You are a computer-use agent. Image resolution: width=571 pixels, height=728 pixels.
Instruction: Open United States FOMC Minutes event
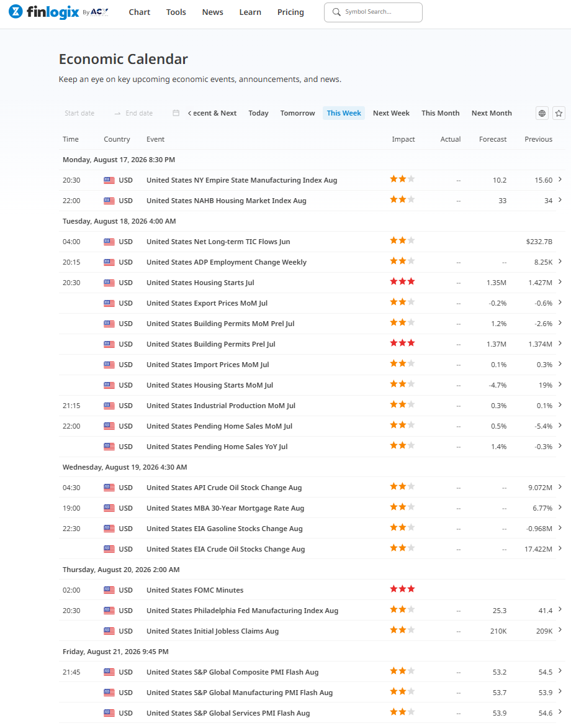(x=195, y=590)
